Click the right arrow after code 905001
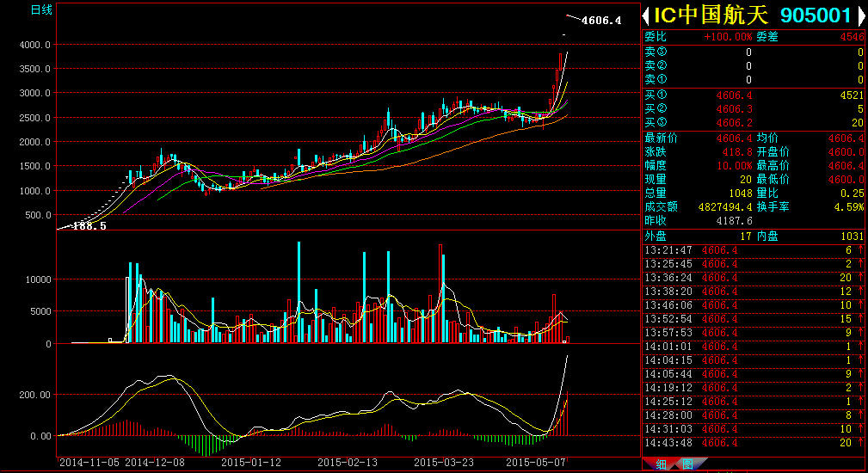 coord(861,15)
